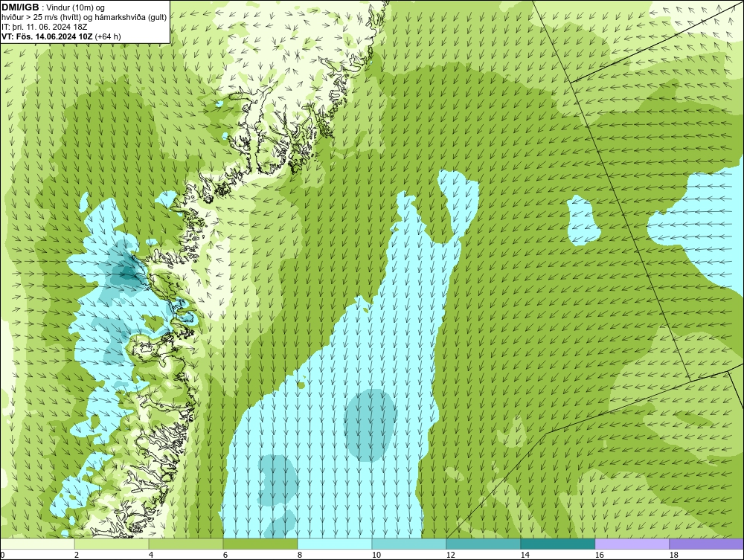The height and width of the screenshot is (560, 744).
Task: Click the legend label '4'
Action: [x=151, y=555]
